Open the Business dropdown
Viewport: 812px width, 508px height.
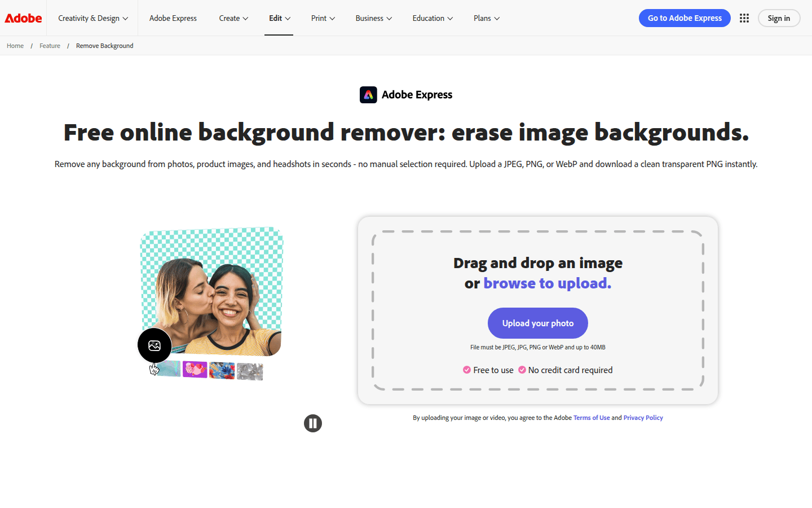pos(373,18)
